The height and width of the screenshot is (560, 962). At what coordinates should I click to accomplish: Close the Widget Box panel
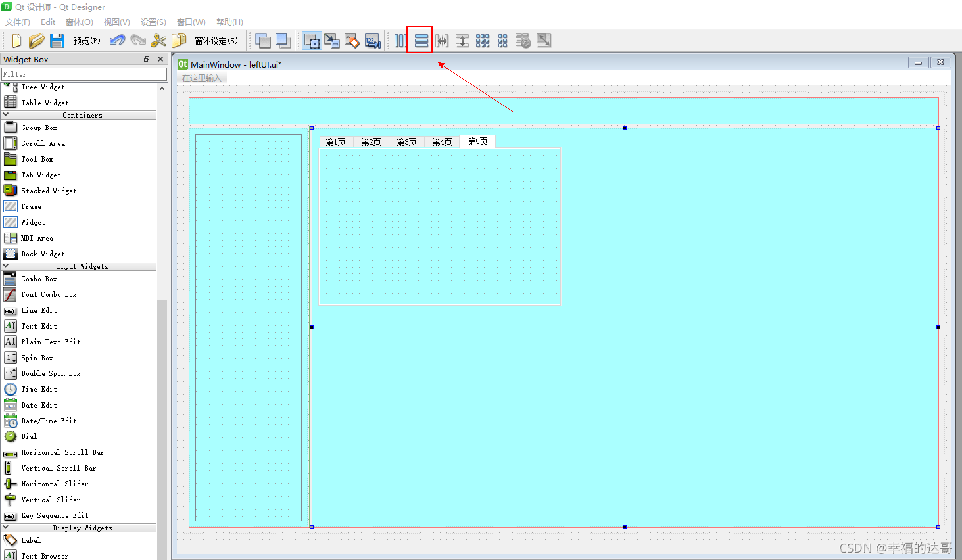160,59
